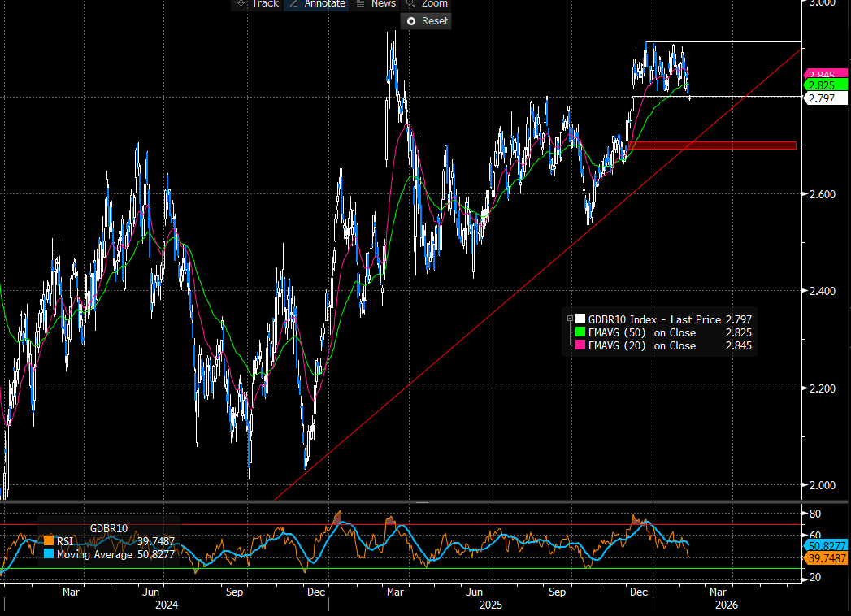Select the red horizontal support zone rectangle

click(x=711, y=145)
